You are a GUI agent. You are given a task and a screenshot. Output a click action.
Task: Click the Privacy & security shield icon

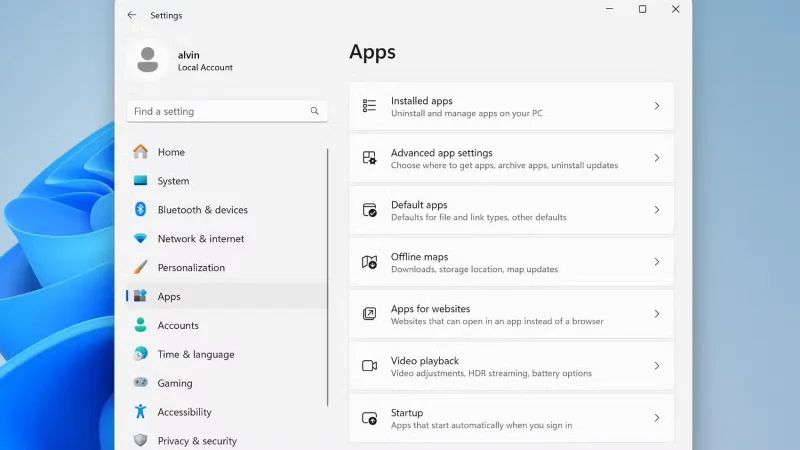141,441
